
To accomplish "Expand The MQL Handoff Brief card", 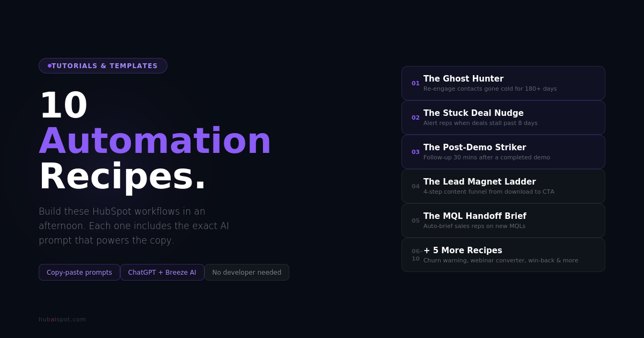I will tap(503, 221).
